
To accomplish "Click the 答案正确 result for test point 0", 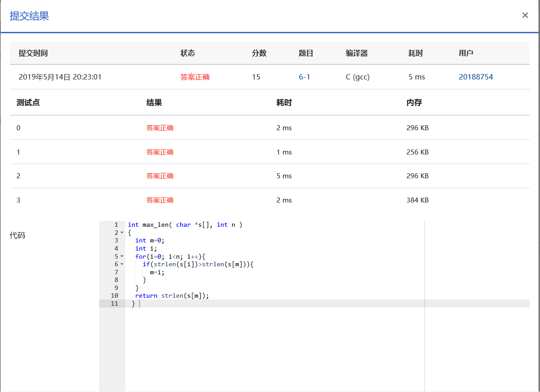I will pos(160,128).
